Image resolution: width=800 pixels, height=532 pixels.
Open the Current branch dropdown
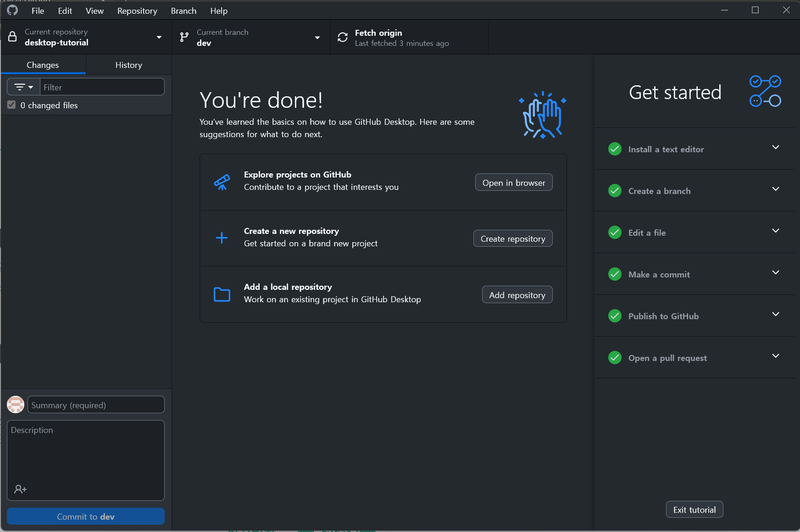317,37
